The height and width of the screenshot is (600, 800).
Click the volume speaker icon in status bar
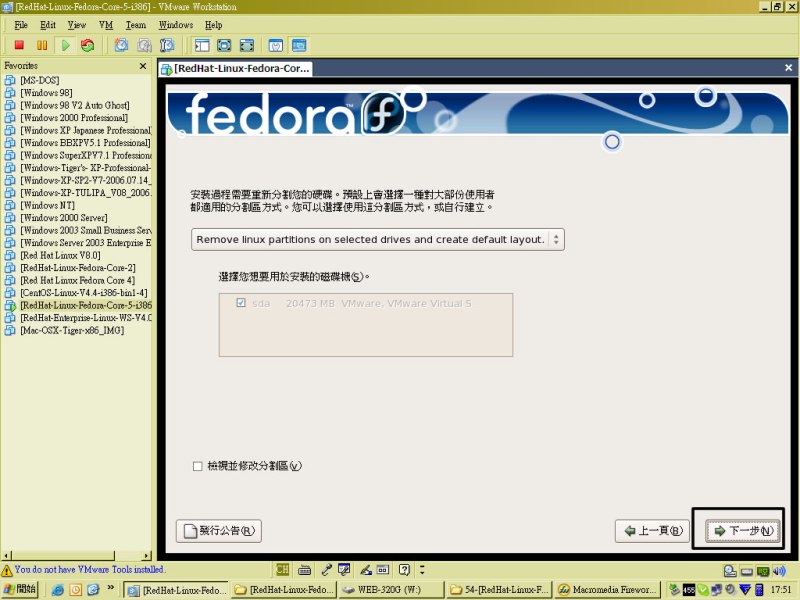coord(779,571)
